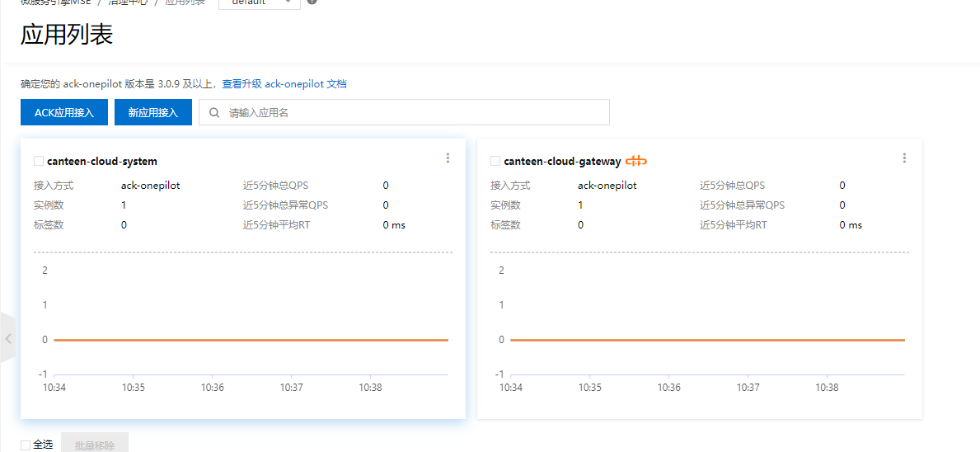
Task: Go to 微服务引擎MSE in the breadcrumb
Action: tap(54, 2)
